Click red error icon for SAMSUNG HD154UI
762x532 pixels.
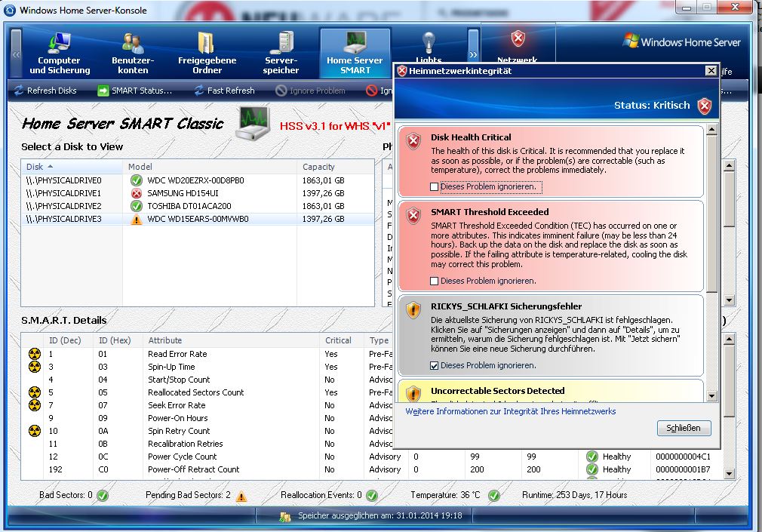[136, 193]
